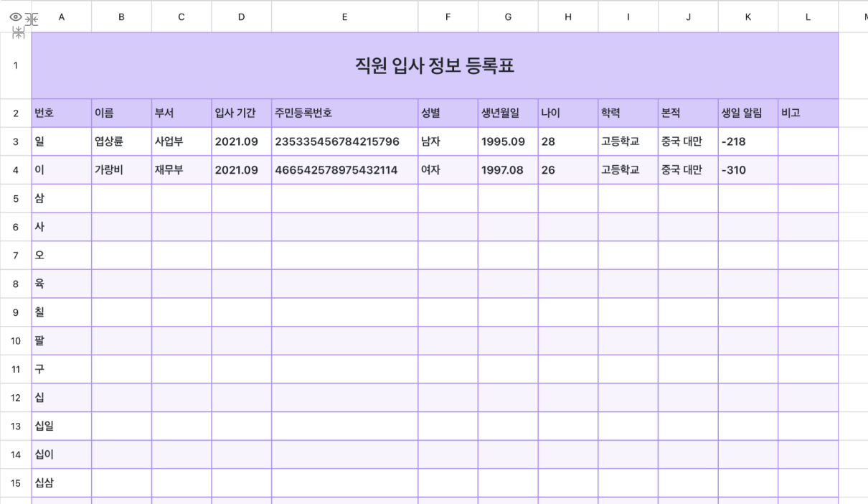Click the 육 number cell
The height and width of the screenshot is (504, 868).
[62, 284]
